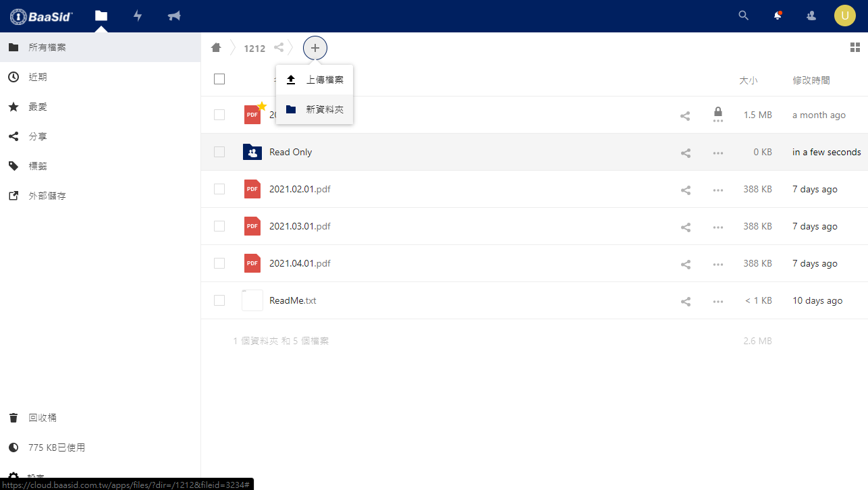Image resolution: width=868 pixels, height=490 pixels.
Task: Select the 2021.03.01.pdf checkbox
Action: pos(219,227)
